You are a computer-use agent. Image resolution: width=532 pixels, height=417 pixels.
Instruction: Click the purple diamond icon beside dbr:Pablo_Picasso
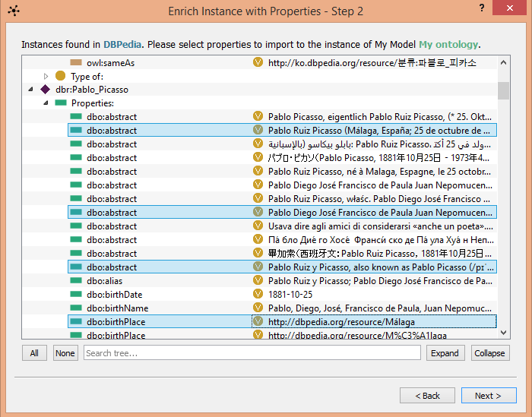[46, 90]
